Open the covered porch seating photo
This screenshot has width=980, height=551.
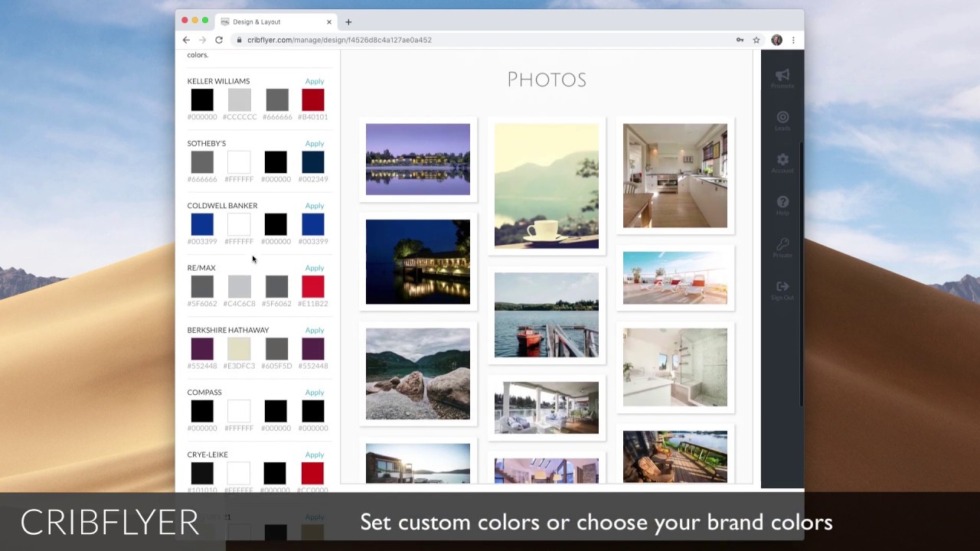point(547,408)
